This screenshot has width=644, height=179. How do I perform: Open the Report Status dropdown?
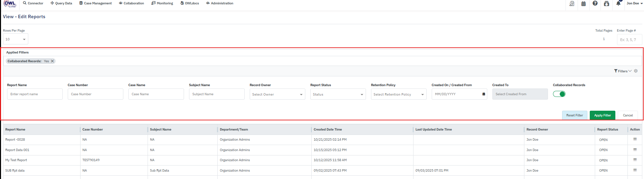pyautogui.click(x=338, y=94)
